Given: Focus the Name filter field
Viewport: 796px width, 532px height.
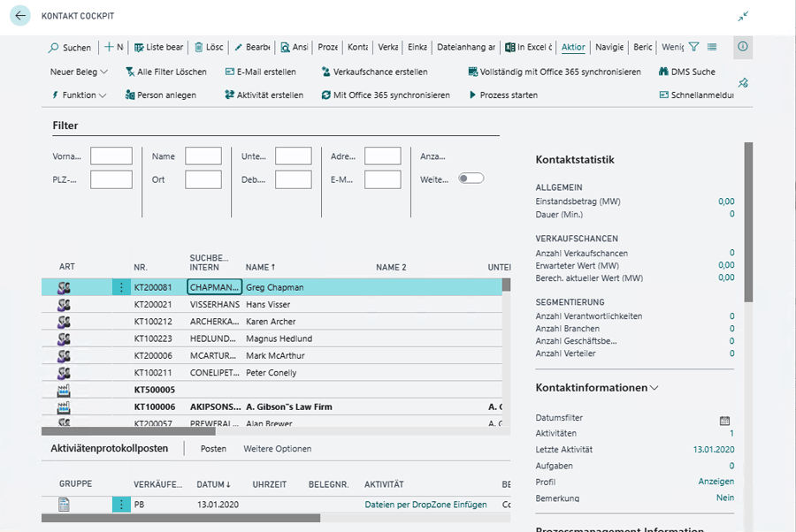Looking at the screenshot, I should [x=203, y=156].
